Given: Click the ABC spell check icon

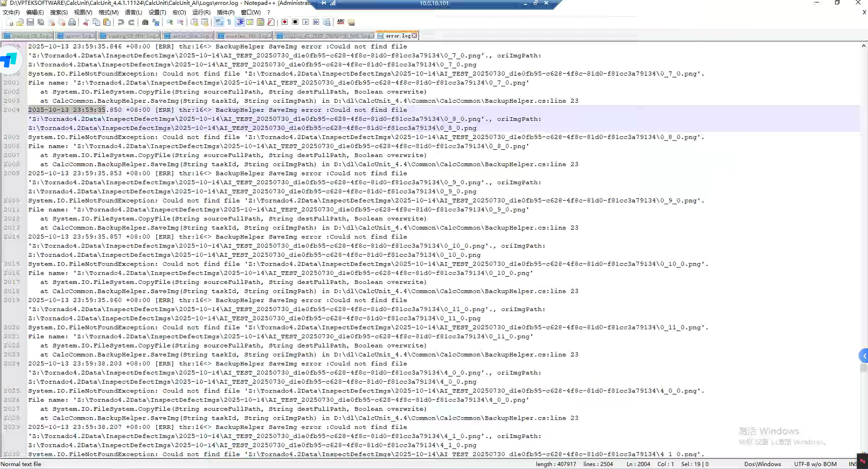Looking at the screenshot, I should click(341, 22).
